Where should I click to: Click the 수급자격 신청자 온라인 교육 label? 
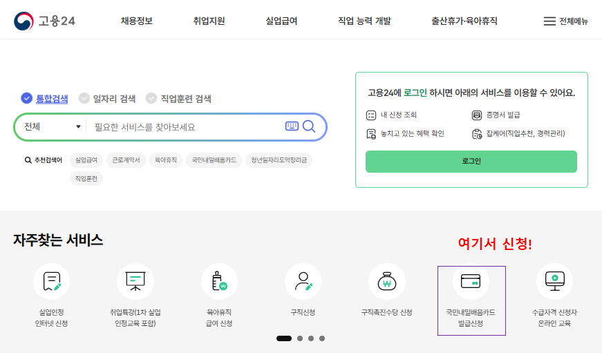[554, 318]
